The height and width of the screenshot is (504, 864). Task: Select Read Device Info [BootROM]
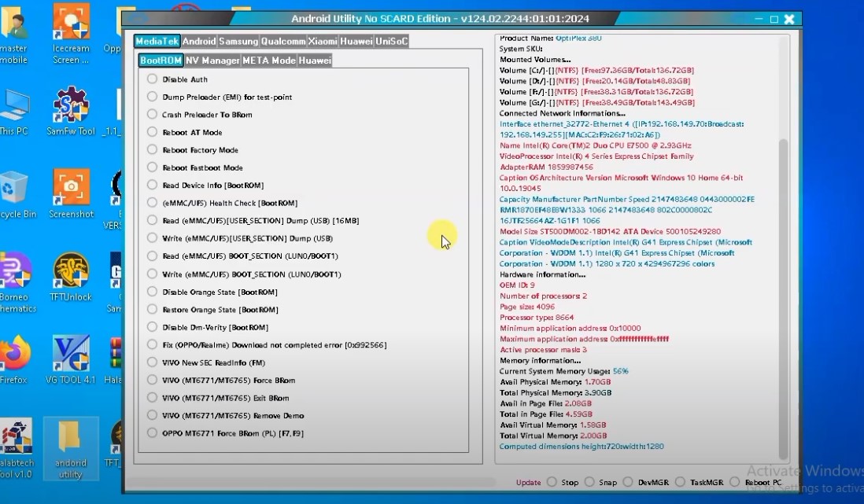point(152,185)
